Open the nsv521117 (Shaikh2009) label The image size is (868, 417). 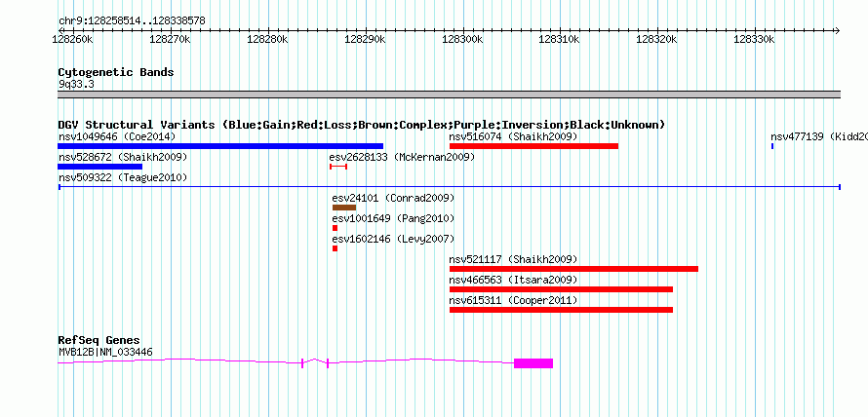click(x=513, y=259)
